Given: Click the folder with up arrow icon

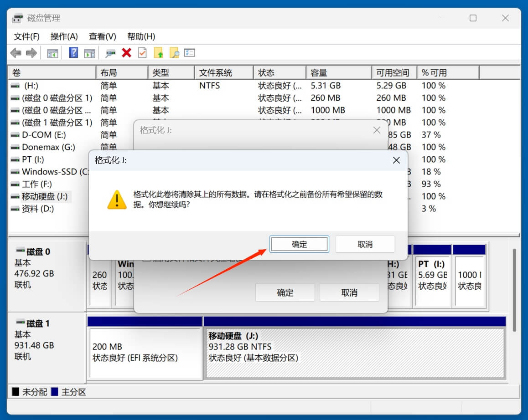Looking at the screenshot, I should [x=159, y=53].
